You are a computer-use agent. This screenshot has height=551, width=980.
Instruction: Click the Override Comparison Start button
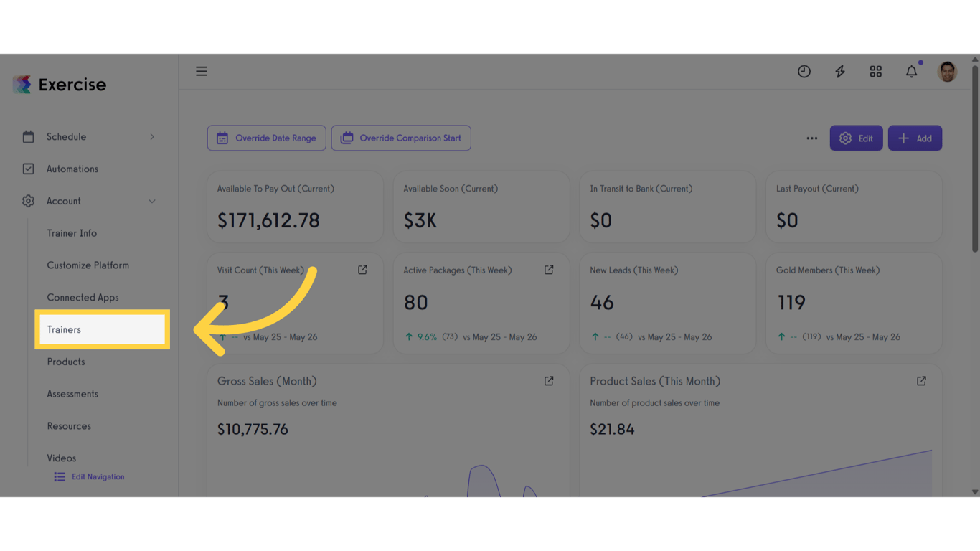(401, 138)
